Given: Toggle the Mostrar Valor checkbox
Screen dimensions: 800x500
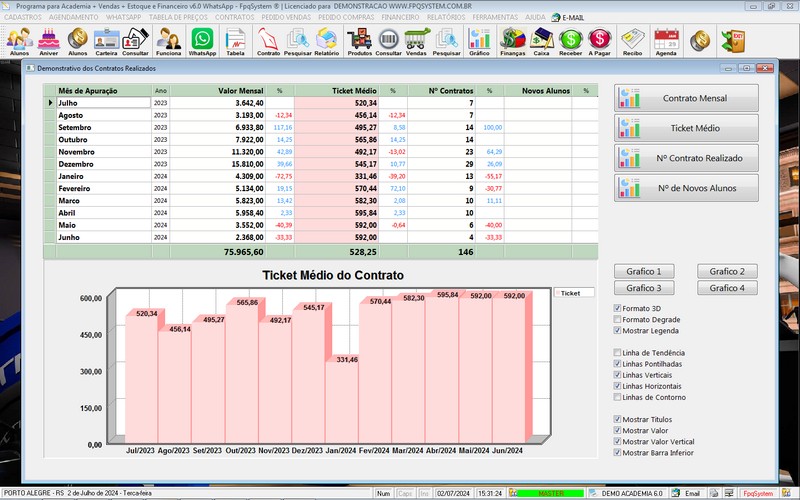Looking at the screenshot, I should click(617, 431).
